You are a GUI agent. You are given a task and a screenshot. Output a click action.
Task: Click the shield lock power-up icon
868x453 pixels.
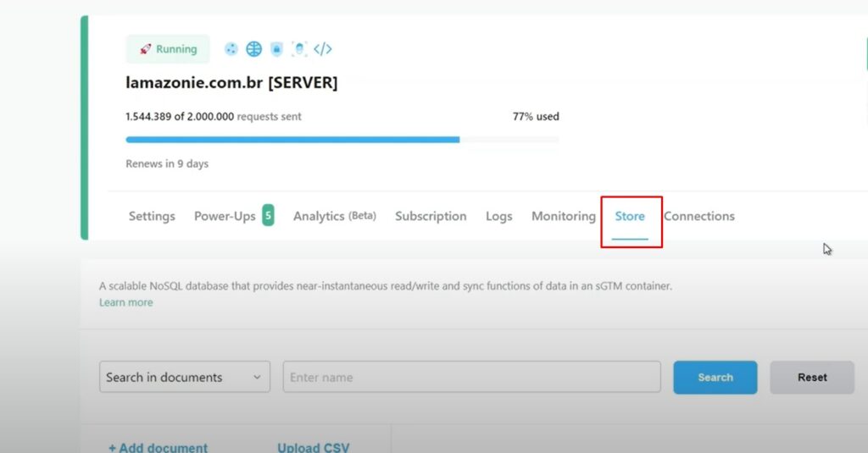click(276, 49)
